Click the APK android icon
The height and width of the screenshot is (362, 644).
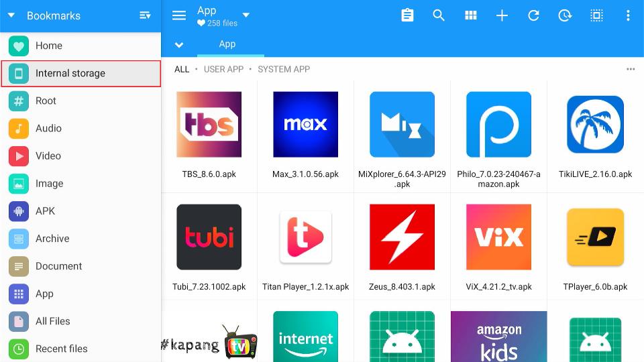tap(19, 211)
